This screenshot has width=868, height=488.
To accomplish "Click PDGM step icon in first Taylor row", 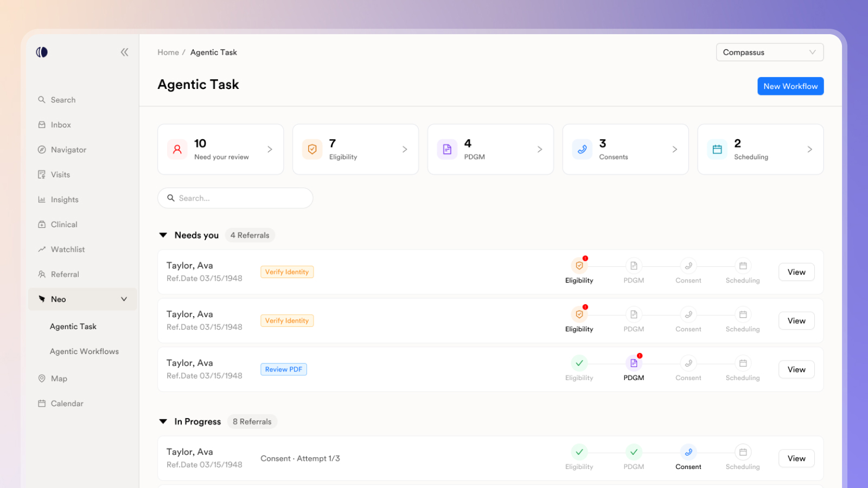I will pyautogui.click(x=634, y=266).
